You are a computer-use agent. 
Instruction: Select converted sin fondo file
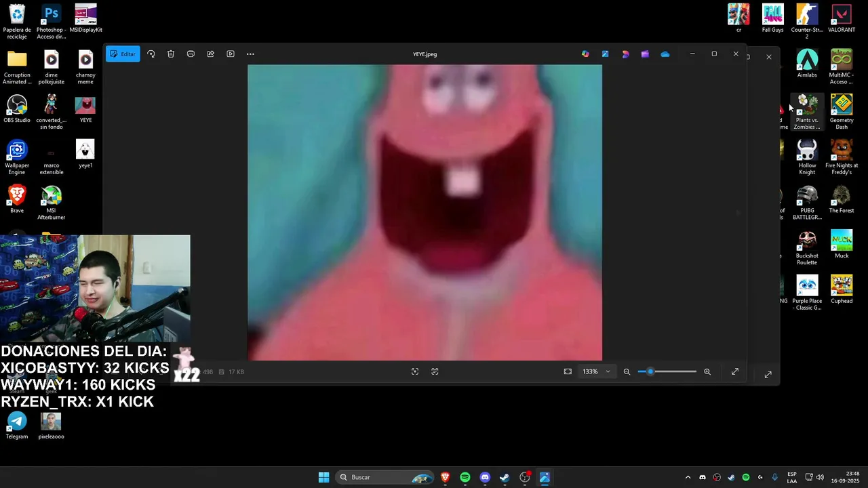51,113
